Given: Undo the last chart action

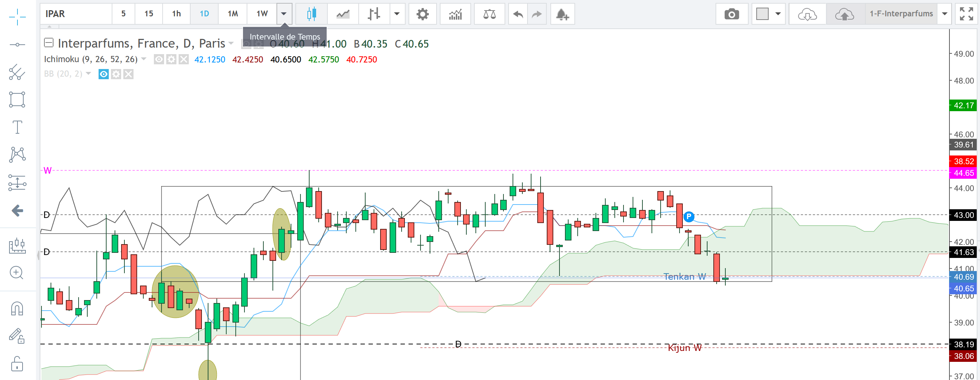Looking at the screenshot, I should pyautogui.click(x=518, y=15).
